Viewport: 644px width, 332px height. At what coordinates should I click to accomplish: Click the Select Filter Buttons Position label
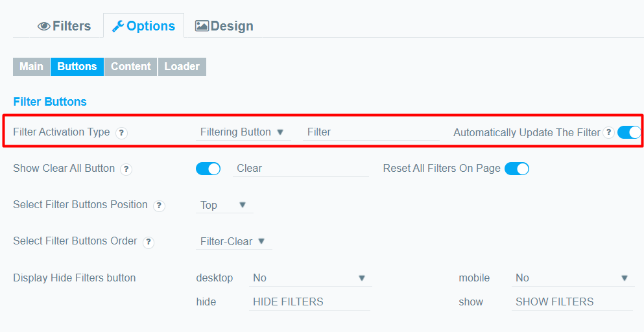click(x=80, y=205)
